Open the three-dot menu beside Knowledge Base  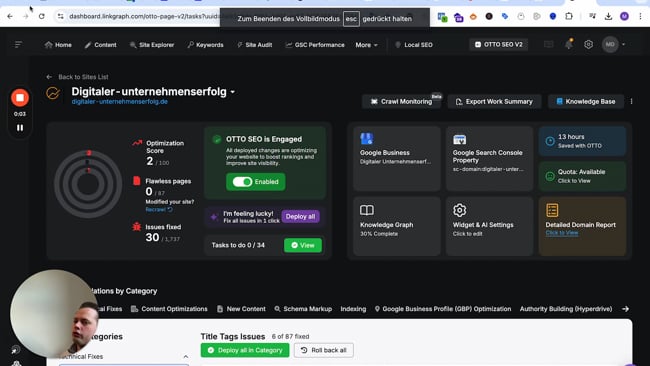(631, 102)
